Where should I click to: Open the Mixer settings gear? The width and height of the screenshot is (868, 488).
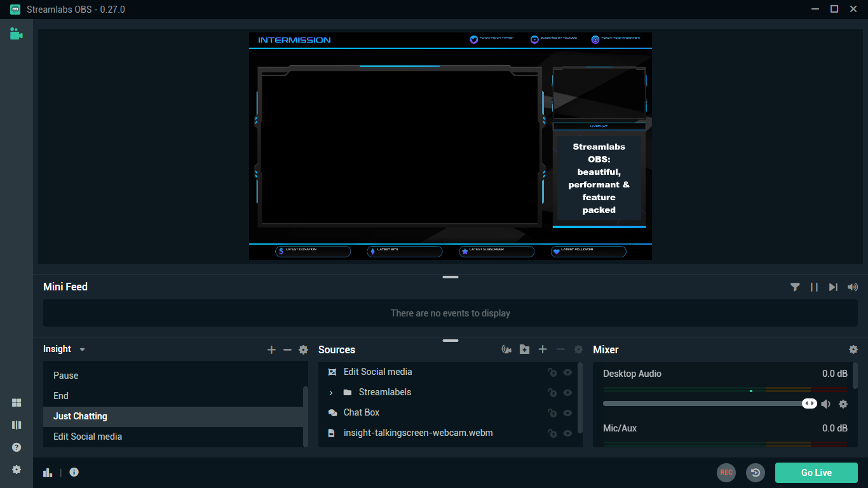pyautogui.click(x=853, y=349)
